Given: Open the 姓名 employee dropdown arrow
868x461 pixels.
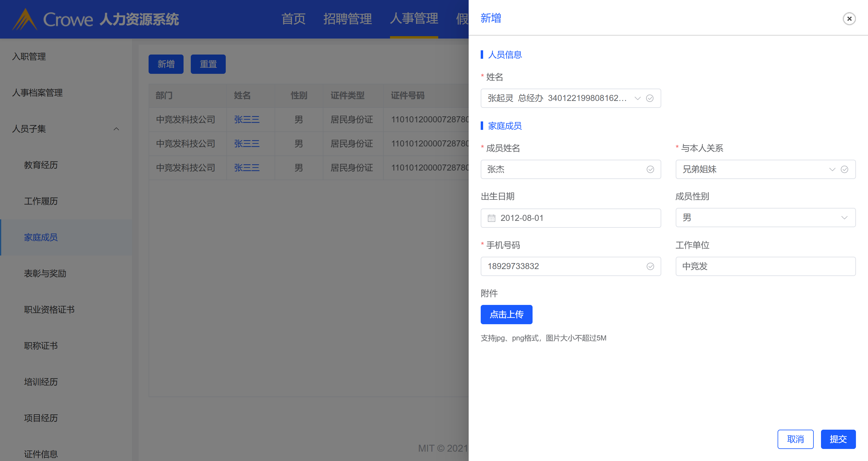Looking at the screenshot, I should point(637,98).
